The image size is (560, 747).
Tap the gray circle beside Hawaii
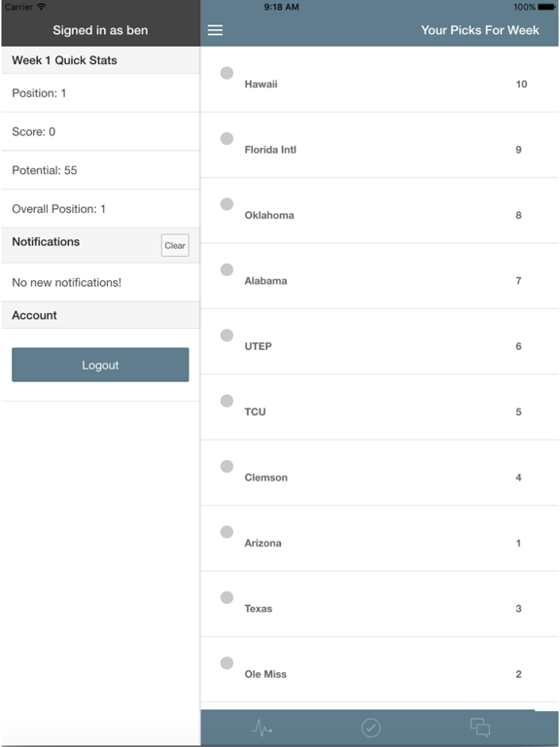coord(227,73)
